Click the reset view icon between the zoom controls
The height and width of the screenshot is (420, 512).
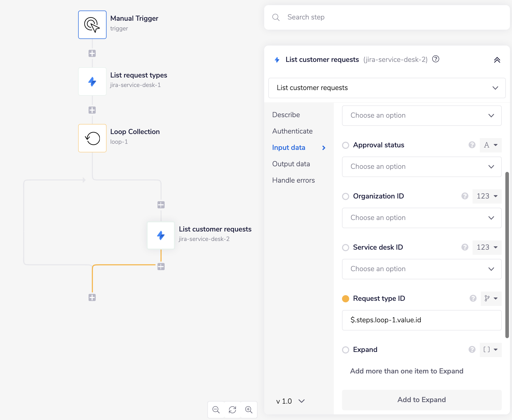(x=232, y=410)
